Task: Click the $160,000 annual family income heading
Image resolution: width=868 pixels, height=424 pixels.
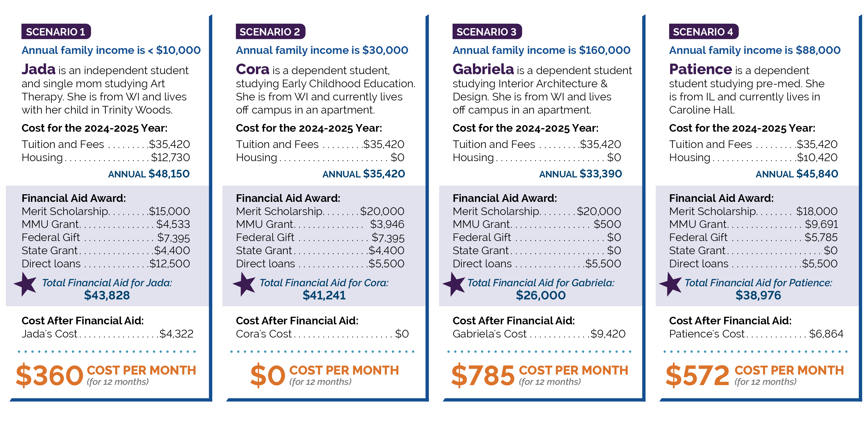Action: tap(541, 50)
